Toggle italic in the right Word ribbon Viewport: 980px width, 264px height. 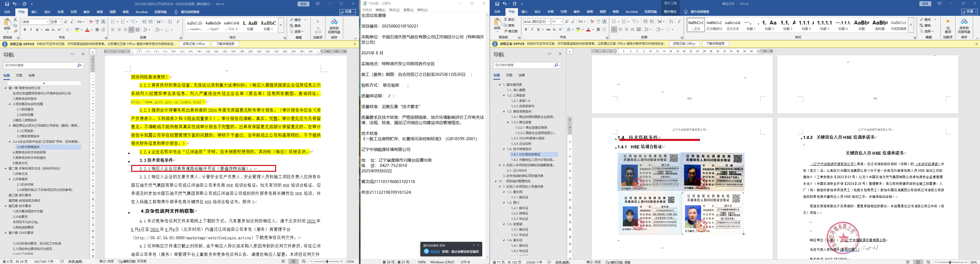532,30
